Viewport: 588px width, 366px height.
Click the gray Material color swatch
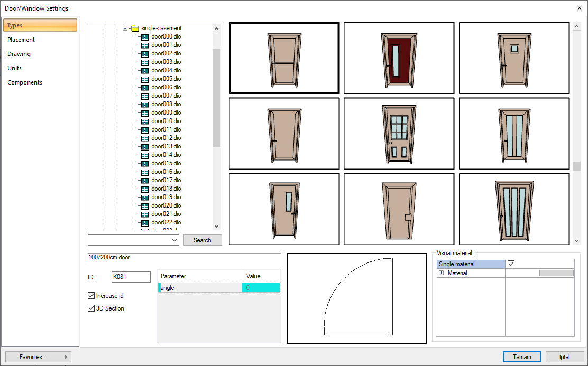[556, 273]
